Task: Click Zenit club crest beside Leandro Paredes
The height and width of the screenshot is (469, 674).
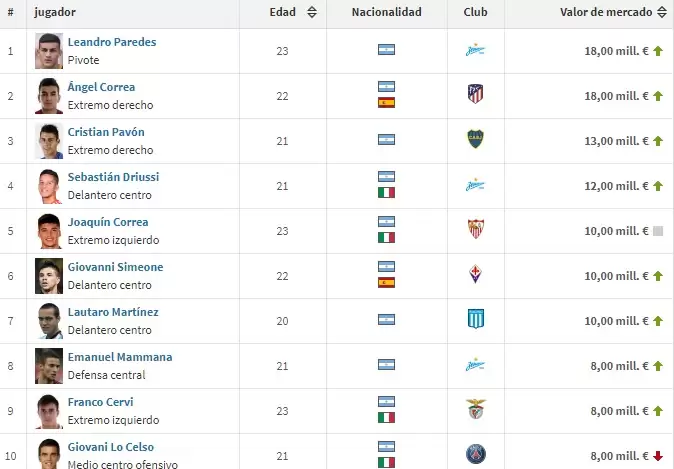Action: (476, 50)
